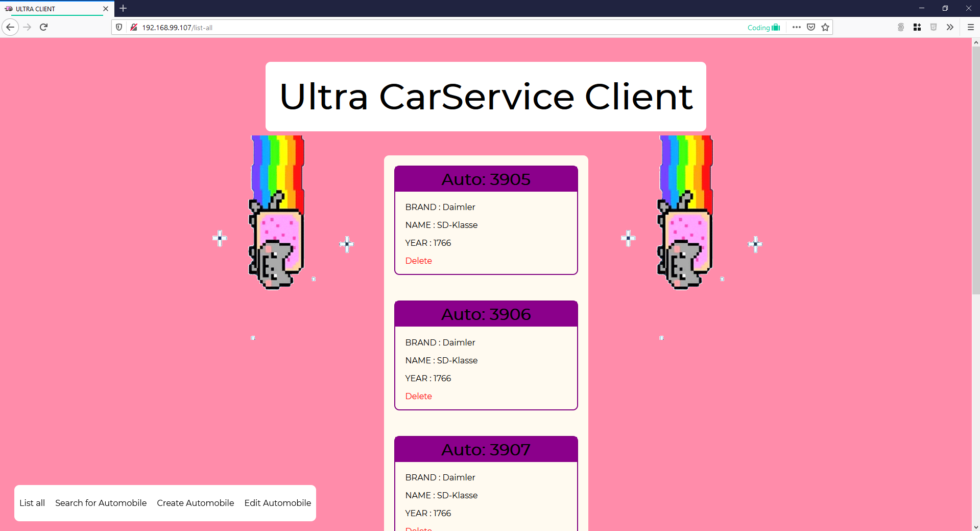Open the tracking protection shield icon
Viewport: 980px width, 531px height.
(x=119, y=27)
